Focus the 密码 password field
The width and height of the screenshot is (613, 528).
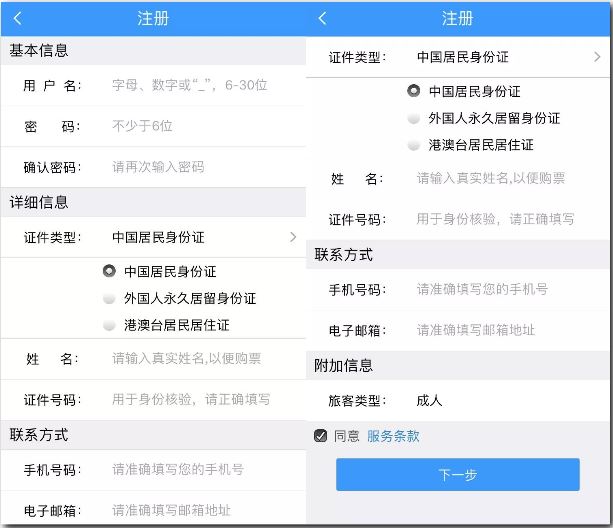tap(190, 126)
